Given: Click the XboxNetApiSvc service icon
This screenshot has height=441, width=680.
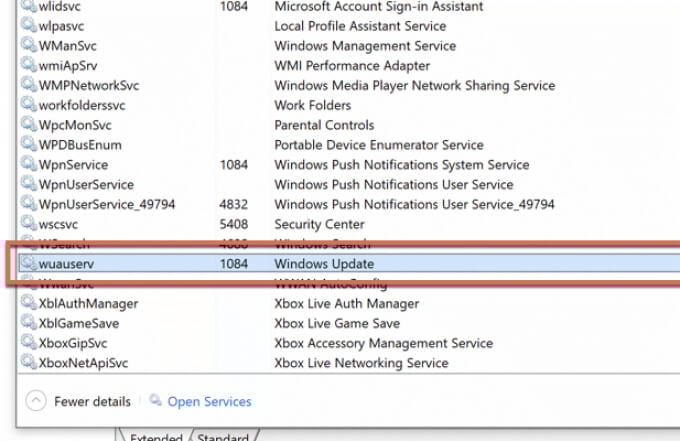Looking at the screenshot, I should coord(28,363).
